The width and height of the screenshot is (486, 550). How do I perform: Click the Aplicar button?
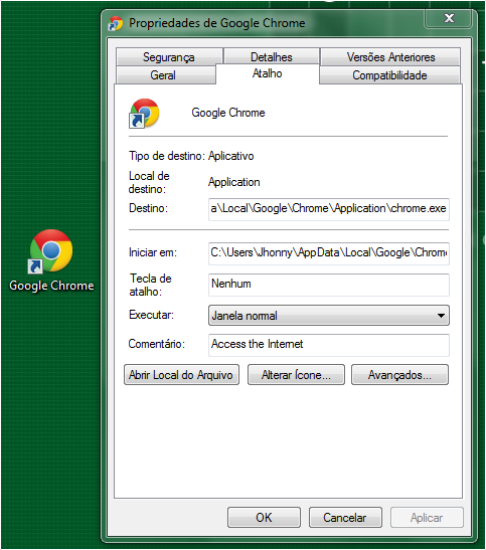[427, 517]
